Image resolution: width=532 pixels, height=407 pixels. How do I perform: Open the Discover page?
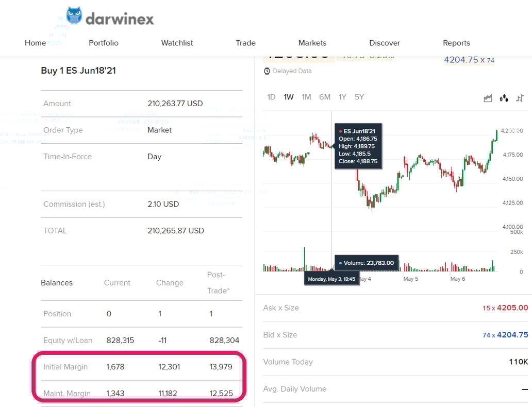[385, 43]
